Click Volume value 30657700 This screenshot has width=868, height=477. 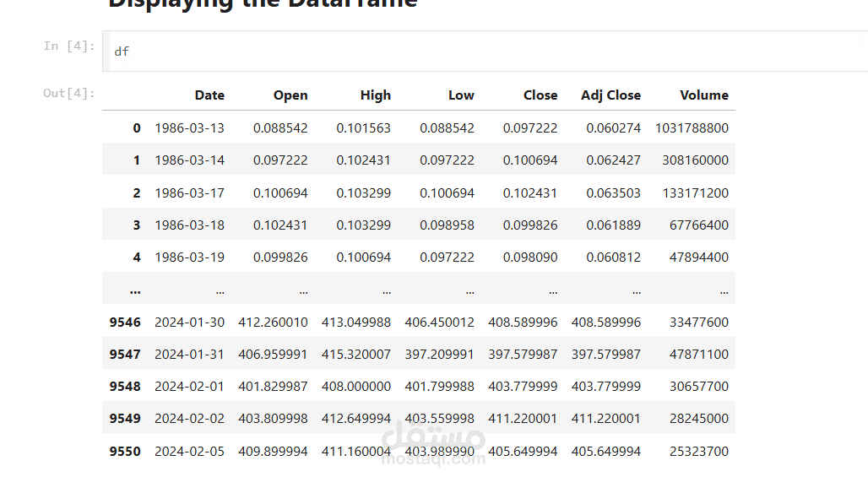pos(698,387)
